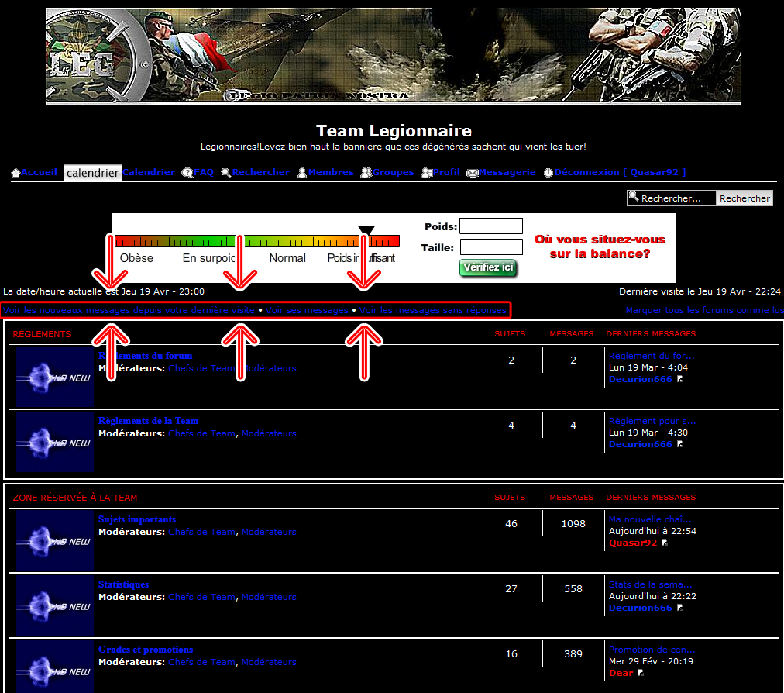Open new messages since your last visit
This screenshot has height=693, width=784.
point(129,310)
